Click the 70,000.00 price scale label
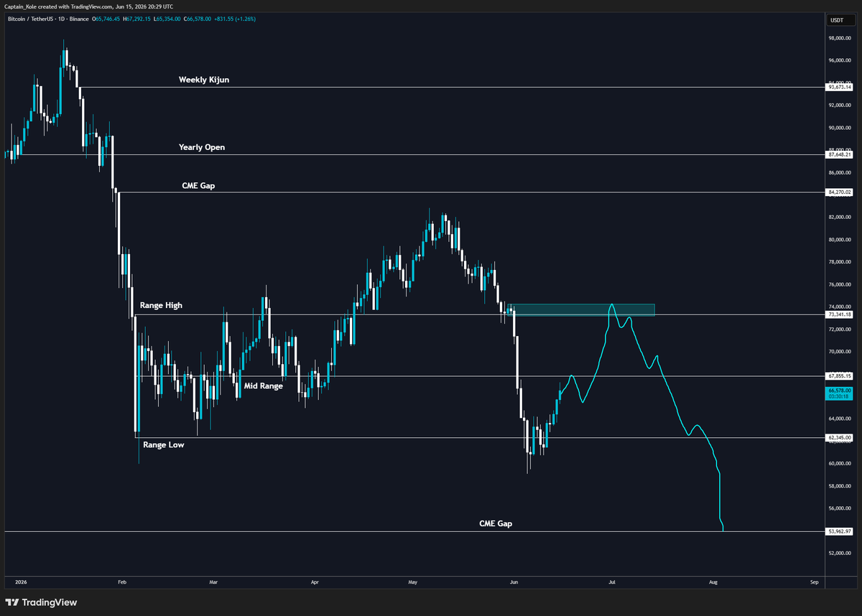 click(x=840, y=352)
